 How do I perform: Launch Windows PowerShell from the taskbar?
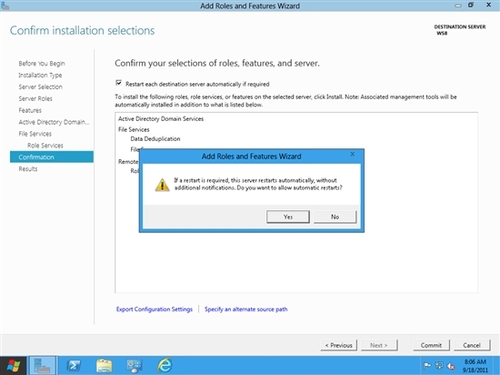[x=74, y=366]
